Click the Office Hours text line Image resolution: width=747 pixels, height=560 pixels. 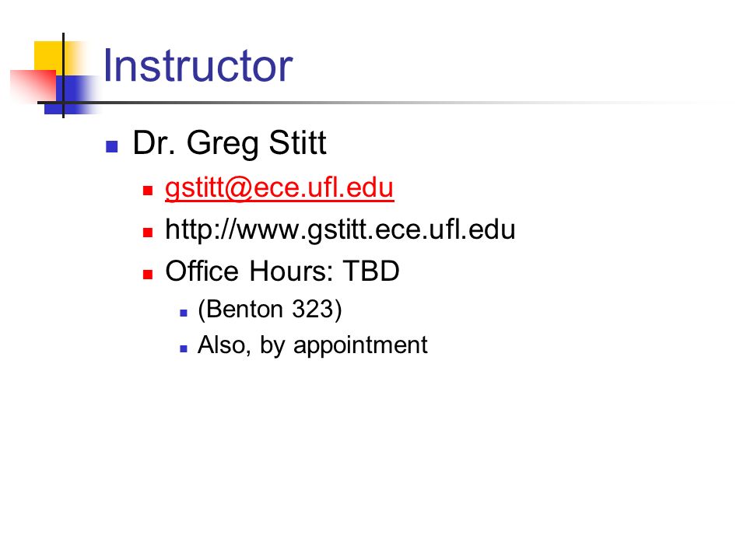[282, 271]
